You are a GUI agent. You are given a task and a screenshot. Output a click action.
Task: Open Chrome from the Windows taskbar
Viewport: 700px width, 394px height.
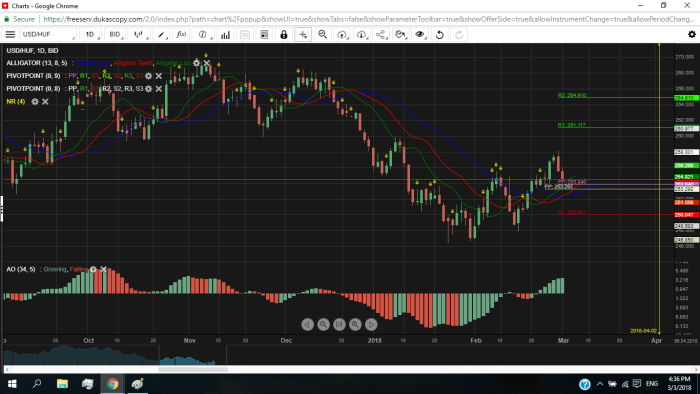click(x=112, y=384)
